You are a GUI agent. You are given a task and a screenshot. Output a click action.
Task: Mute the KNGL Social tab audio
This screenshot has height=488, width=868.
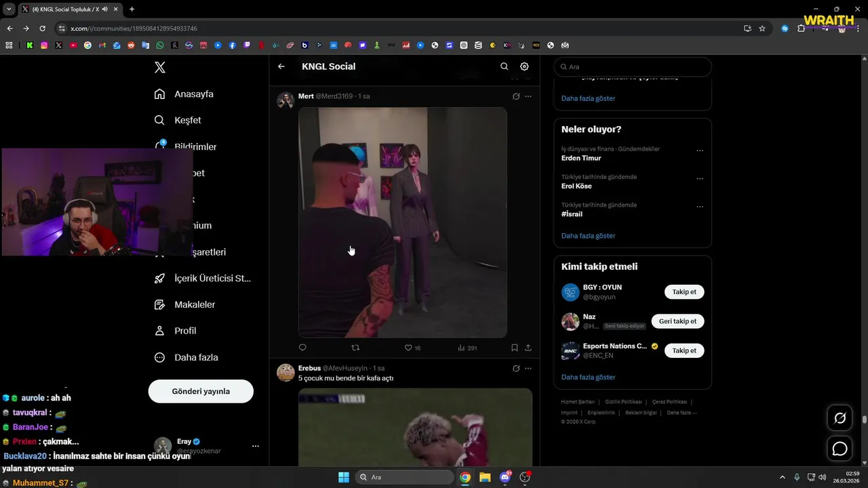pos(104,9)
